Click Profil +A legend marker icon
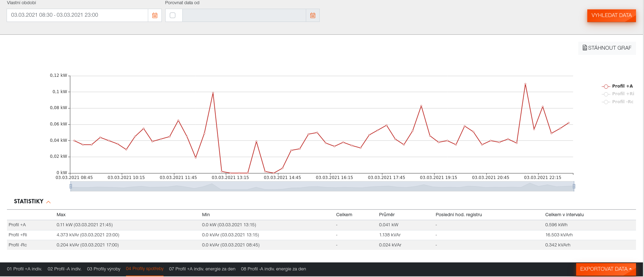The height and width of the screenshot is (277, 644). click(x=606, y=87)
